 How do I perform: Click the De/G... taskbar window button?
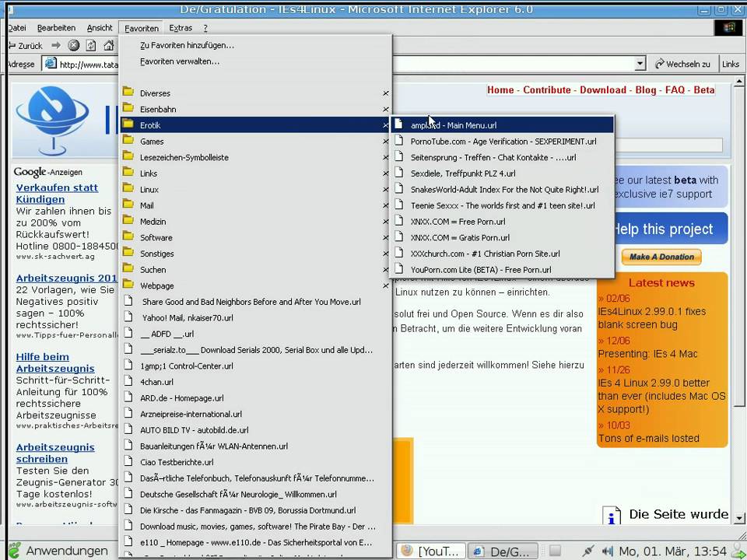(x=503, y=551)
